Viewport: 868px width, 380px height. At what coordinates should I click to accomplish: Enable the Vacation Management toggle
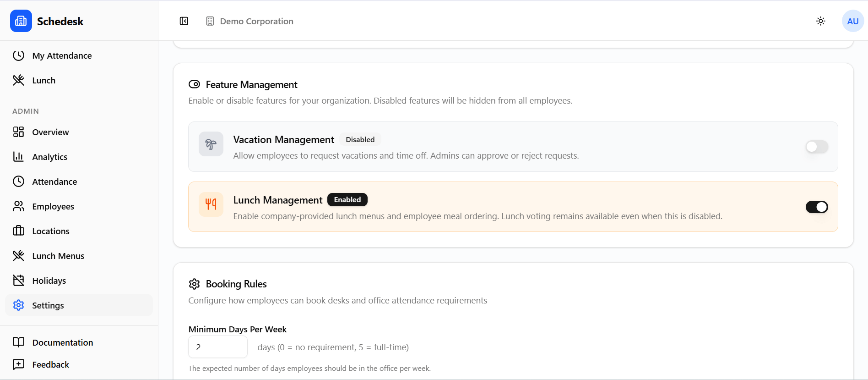(817, 147)
